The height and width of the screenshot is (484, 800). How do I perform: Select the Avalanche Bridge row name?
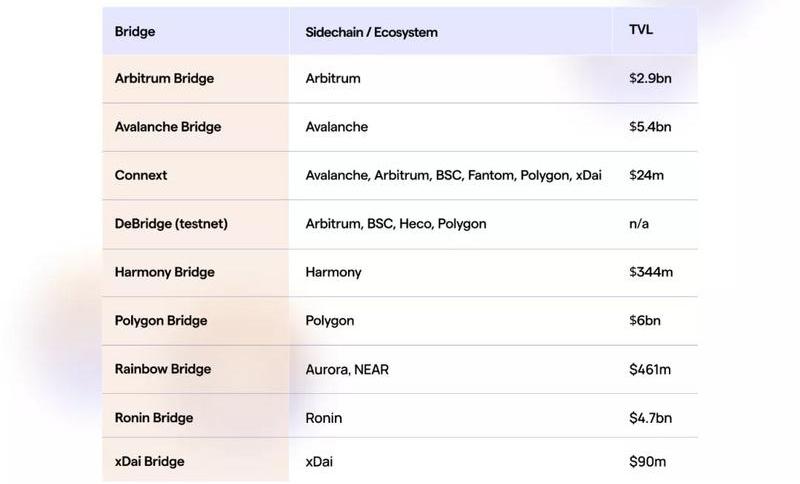click(168, 127)
